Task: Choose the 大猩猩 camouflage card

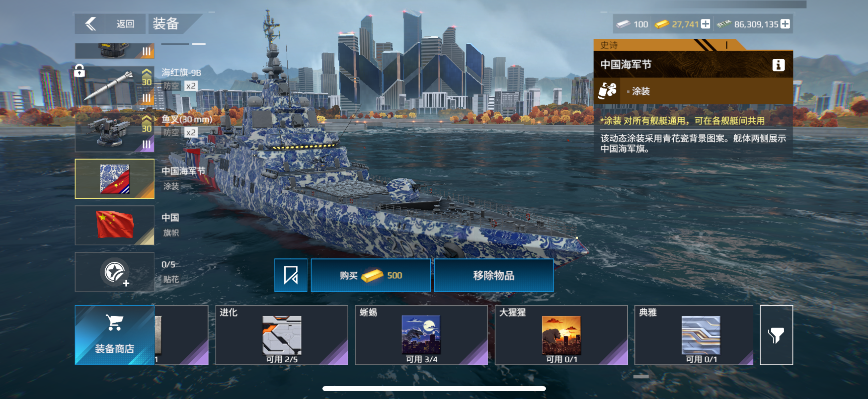Action: tap(561, 335)
